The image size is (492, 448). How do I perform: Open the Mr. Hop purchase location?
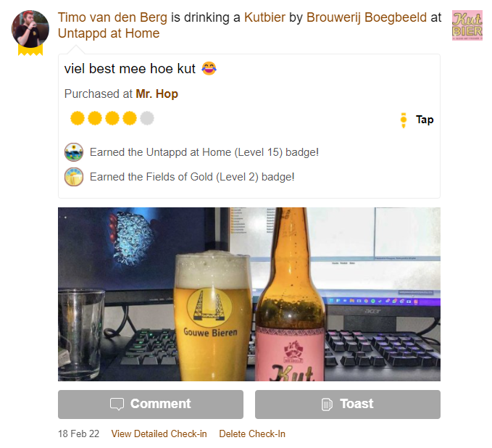click(157, 94)
